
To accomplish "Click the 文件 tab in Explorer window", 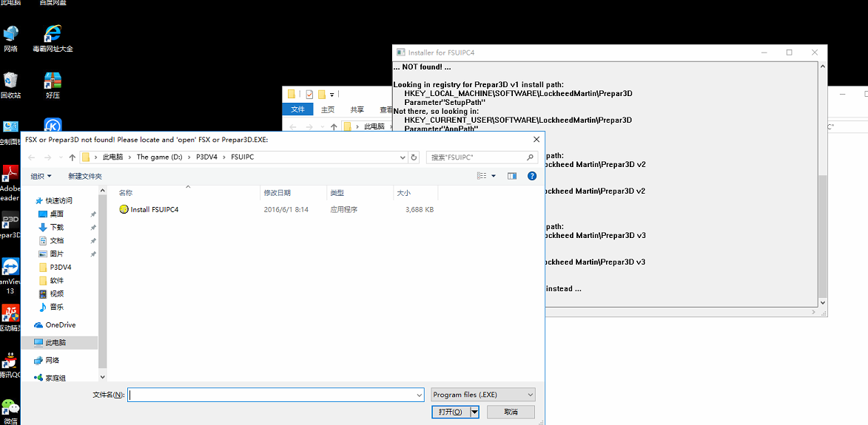I will (297, 109).
